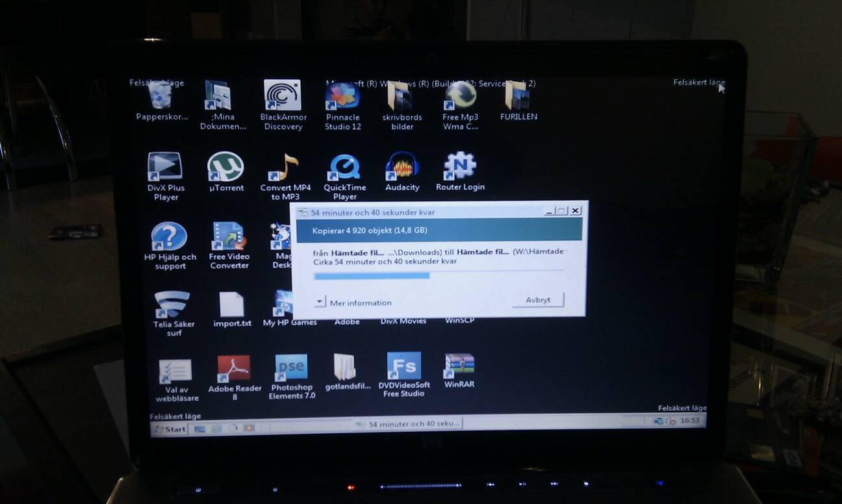Screen dimensions: 842x504
Task: Activate '54 minuter och 40 seku...' taskbar button
Action: [x=409, y=423]
